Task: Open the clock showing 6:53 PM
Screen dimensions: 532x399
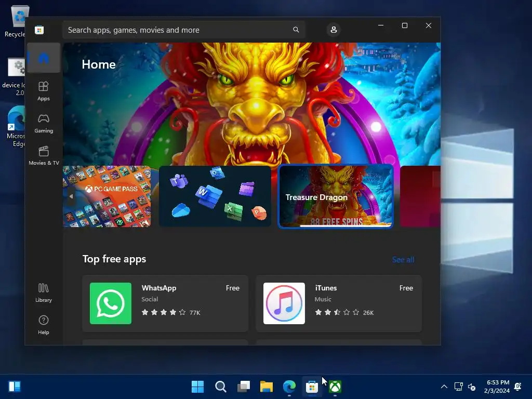Action: [497, 387]
